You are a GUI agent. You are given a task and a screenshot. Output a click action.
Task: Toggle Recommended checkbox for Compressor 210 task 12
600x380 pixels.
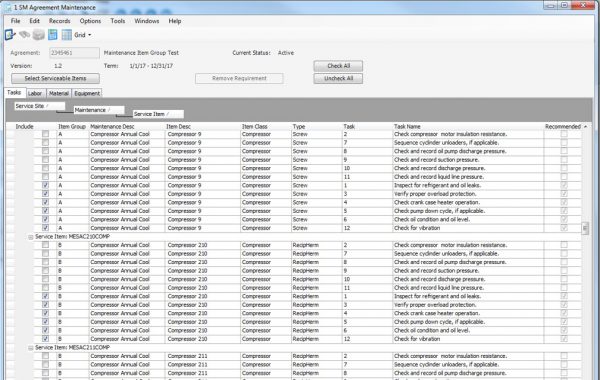click(x=564, y=339)
